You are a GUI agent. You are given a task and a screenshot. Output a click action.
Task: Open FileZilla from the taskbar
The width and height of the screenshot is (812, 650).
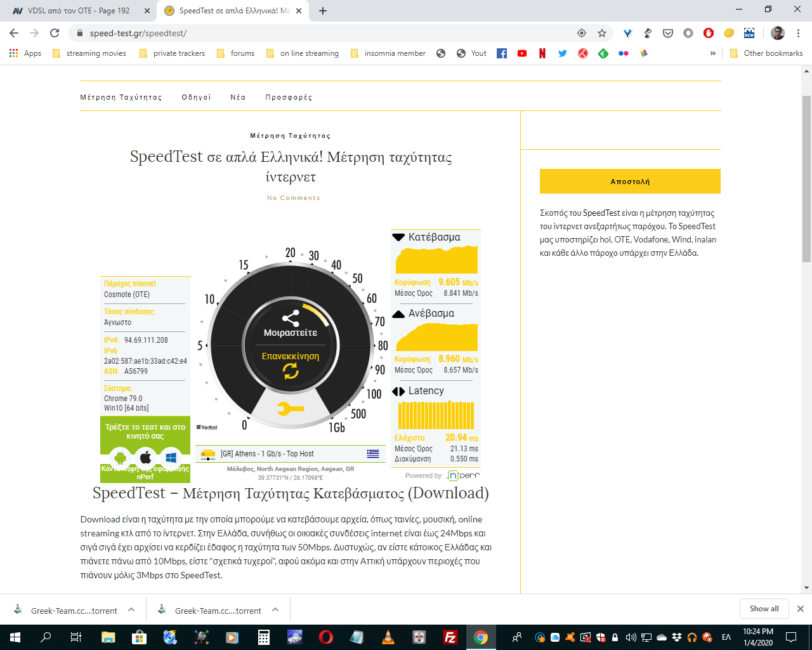point(450,637)
